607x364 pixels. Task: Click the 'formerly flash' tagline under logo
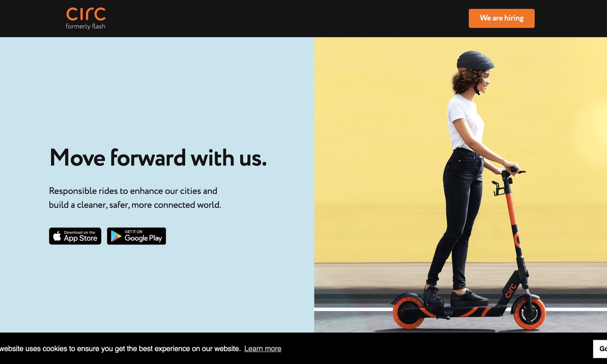coord(86,26)
